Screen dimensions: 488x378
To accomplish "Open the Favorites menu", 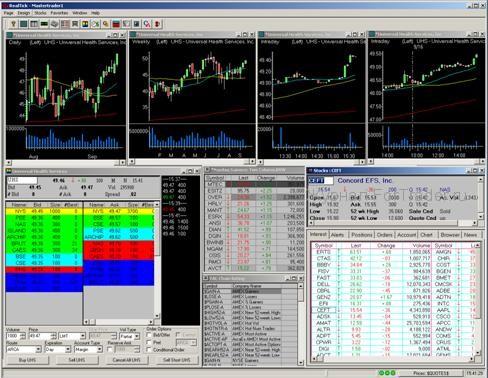I will point(59,13).
